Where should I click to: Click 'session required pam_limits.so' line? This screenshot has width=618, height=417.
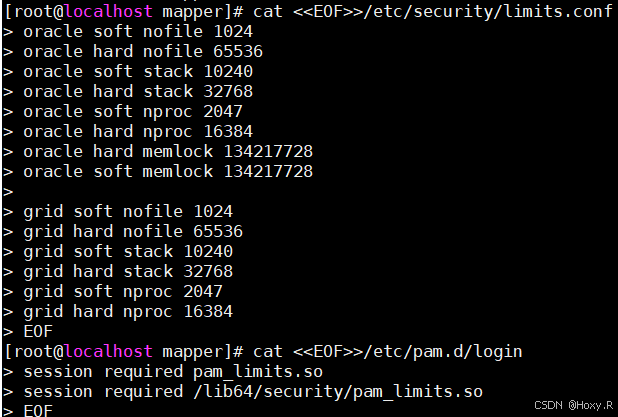(x=173, y=372)
